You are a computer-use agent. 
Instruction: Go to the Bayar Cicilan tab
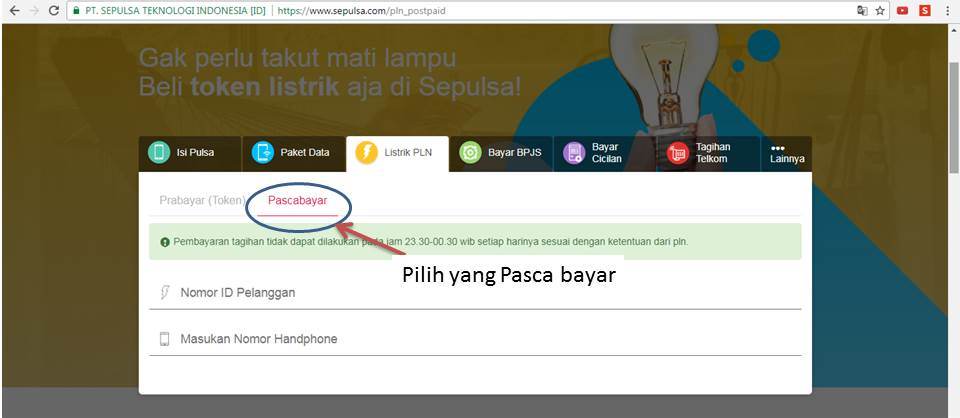(x=605, y=153)
